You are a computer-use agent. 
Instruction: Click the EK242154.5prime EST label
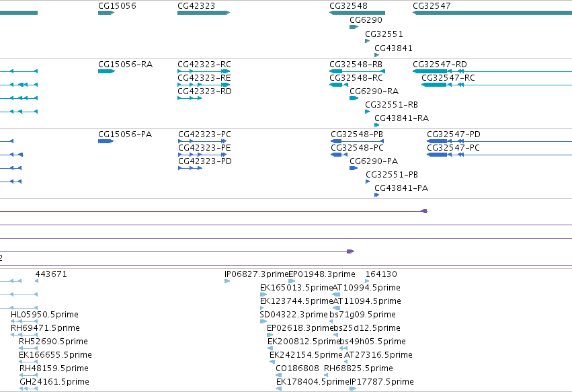306,355
